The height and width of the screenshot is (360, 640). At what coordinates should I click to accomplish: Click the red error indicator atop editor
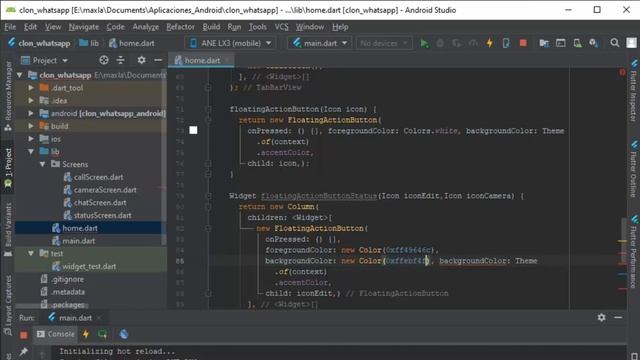click(622, 72)
